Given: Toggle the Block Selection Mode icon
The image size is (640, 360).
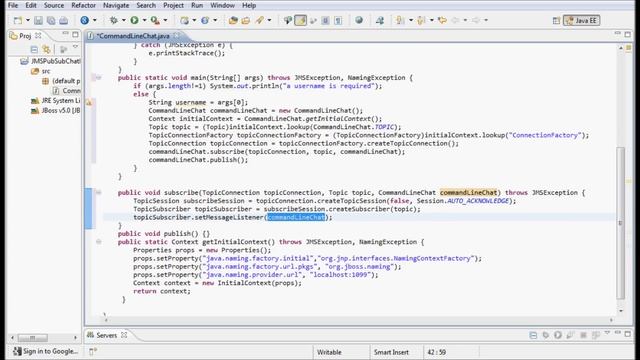Looking at the screenshot, I should 325,20.
